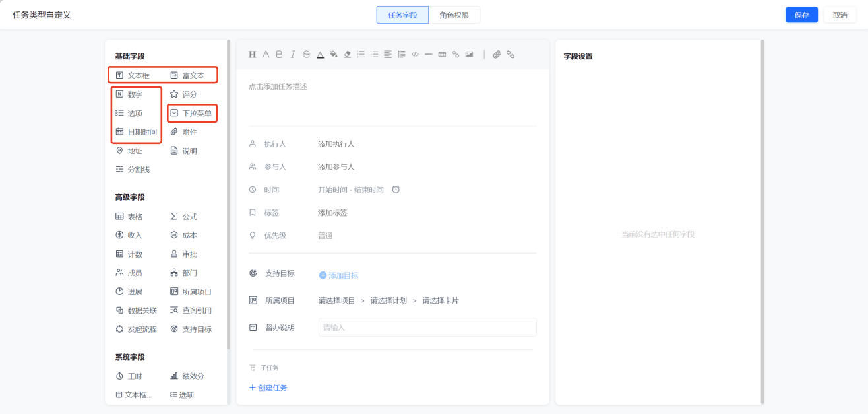Add the 审批 approval field
Viewport: 868px width, 414px height.
[x=183, y=254]
